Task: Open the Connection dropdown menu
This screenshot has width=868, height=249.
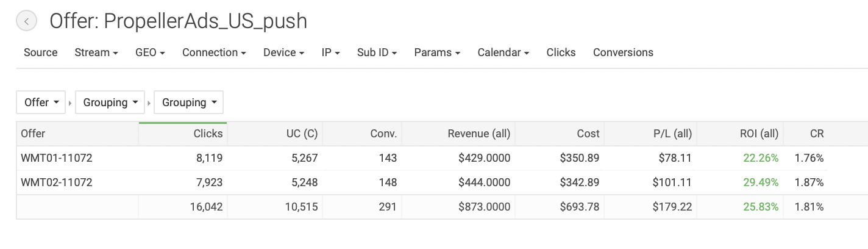Action: 214,52
